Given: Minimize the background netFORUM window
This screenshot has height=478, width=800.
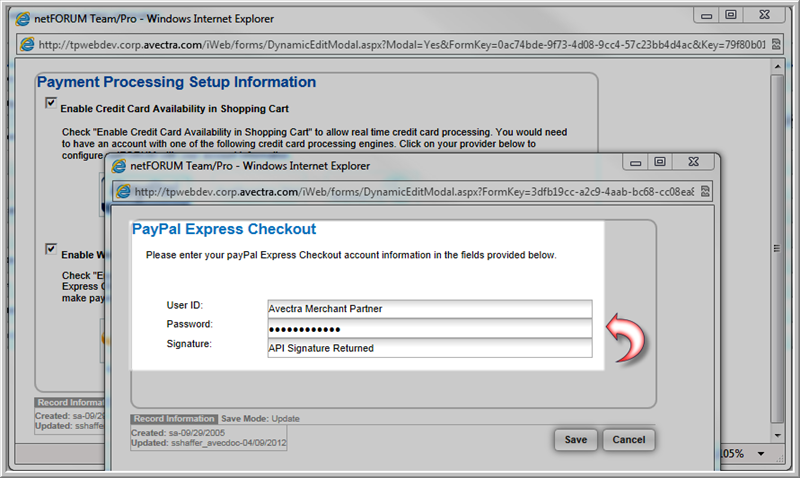Looking at the screenshot, I should pyautogui.click(x=706, y=15).
